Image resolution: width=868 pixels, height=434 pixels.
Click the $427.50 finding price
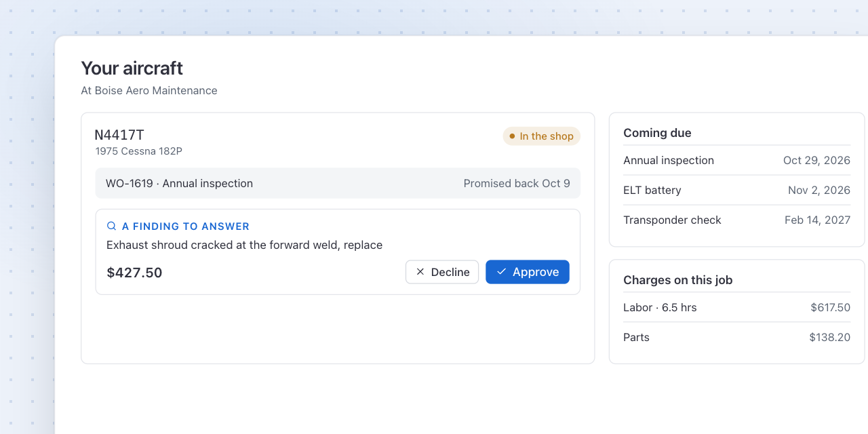pos(134,273)
